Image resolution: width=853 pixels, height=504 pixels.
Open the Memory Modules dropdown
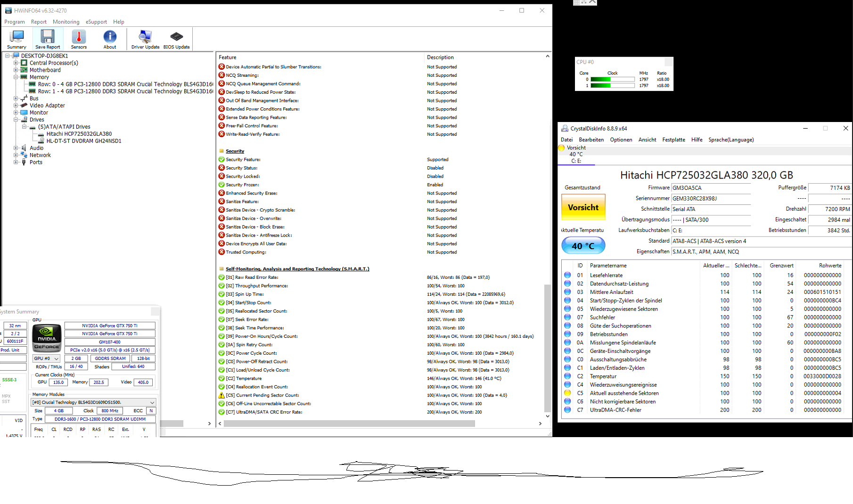point(93,402)
